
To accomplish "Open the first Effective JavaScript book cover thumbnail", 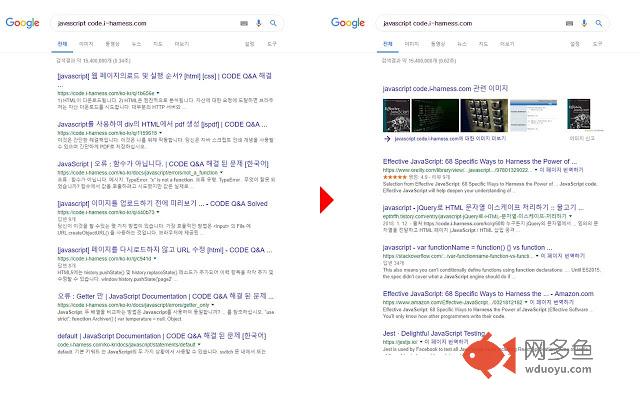I will click(x=396, y=115).
